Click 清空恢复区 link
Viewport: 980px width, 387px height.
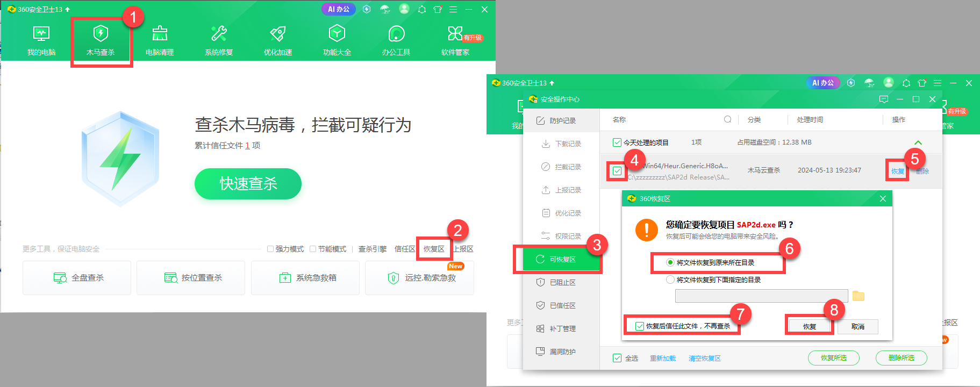coord(705,358)
